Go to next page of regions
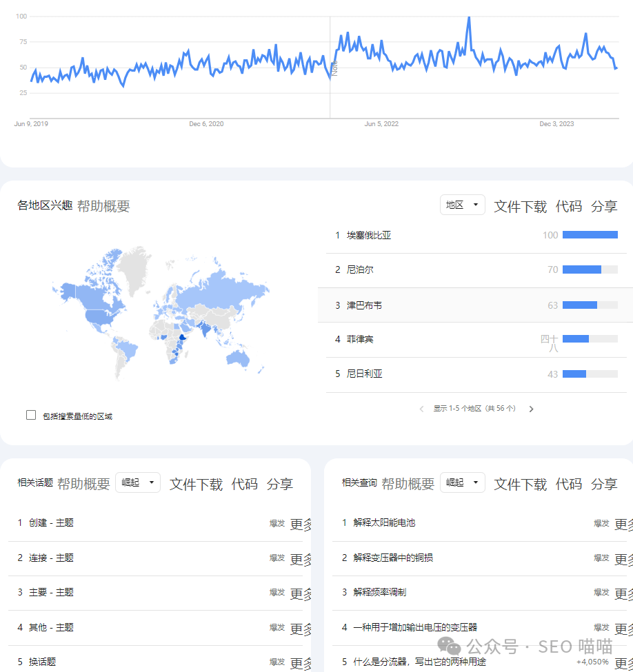This screenshot has height=672, width=633. (x=532, y=409)
